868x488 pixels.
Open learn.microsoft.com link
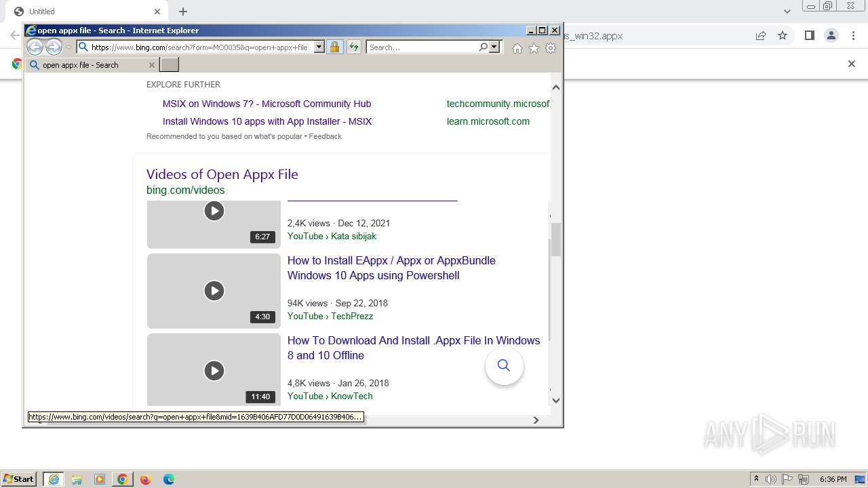[488, 121]
